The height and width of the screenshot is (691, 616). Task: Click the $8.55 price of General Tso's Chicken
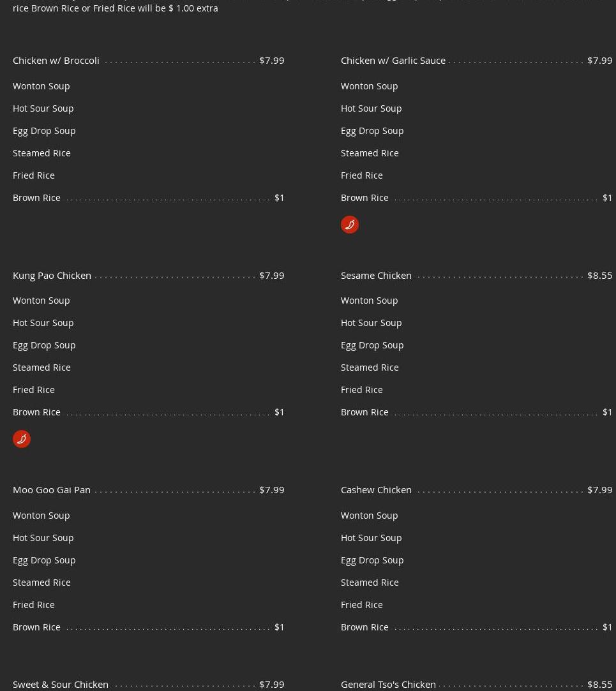pos(599,684)
